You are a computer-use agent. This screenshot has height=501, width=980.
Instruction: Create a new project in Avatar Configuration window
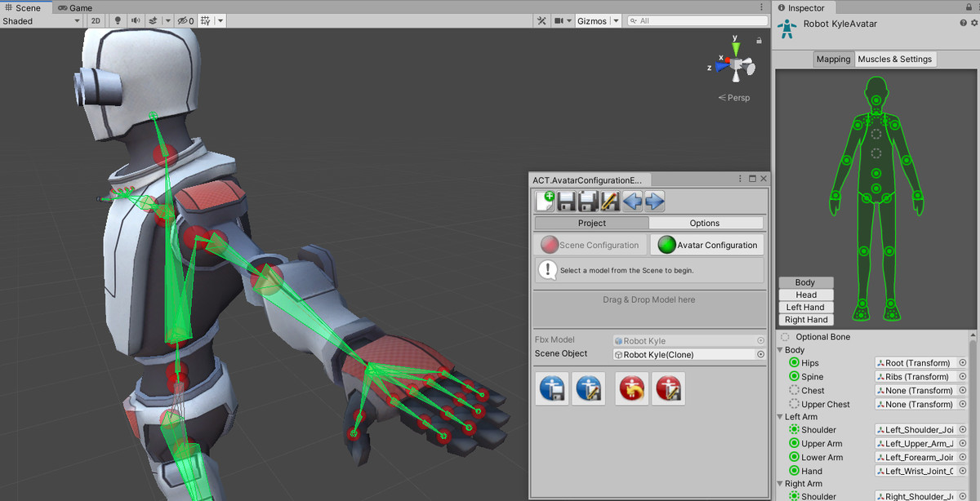coord(545,201)
